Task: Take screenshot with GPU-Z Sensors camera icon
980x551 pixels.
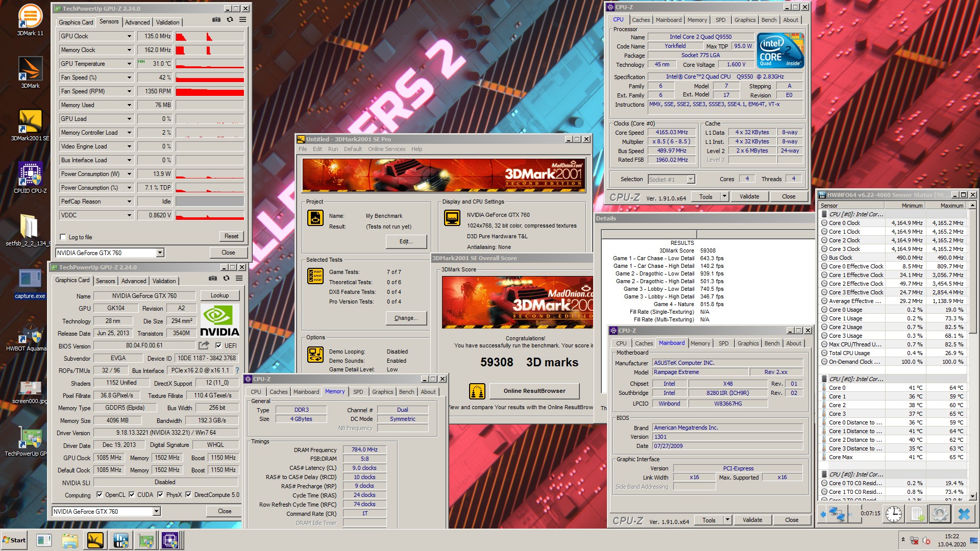Action: point(216,19)
